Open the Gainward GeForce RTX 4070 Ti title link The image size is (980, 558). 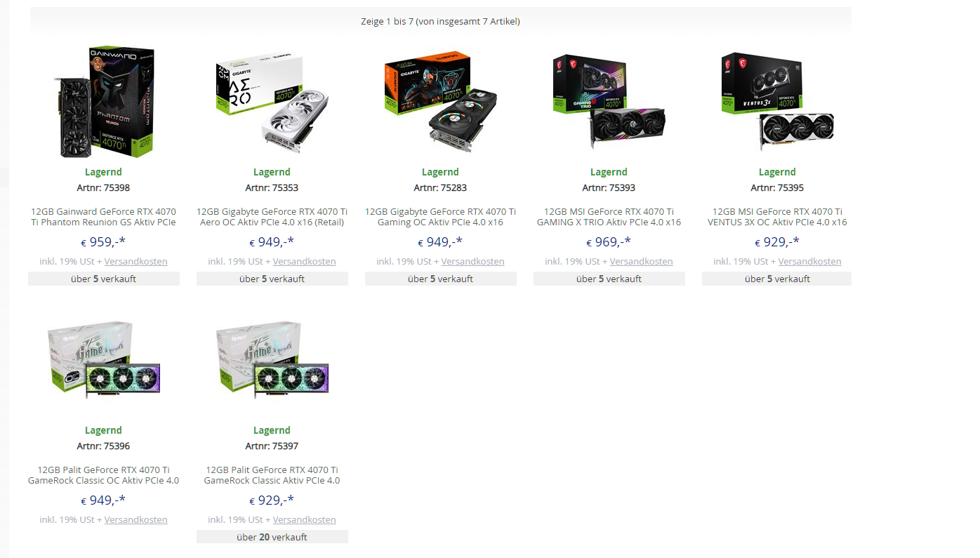104,217
